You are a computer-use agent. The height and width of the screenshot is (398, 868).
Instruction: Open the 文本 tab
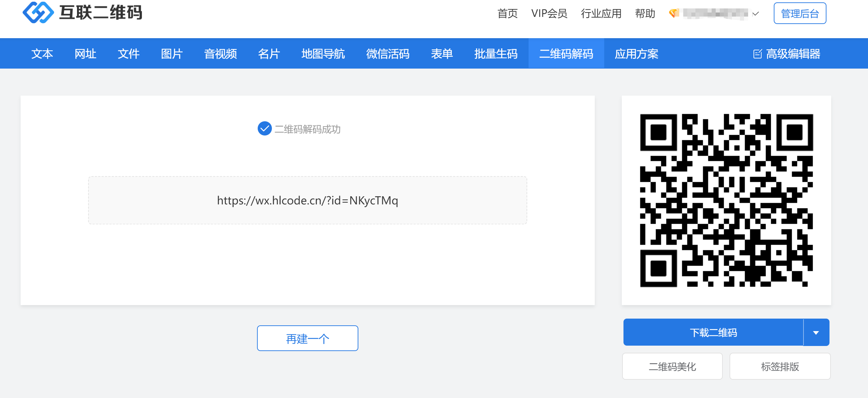(42, 54)
